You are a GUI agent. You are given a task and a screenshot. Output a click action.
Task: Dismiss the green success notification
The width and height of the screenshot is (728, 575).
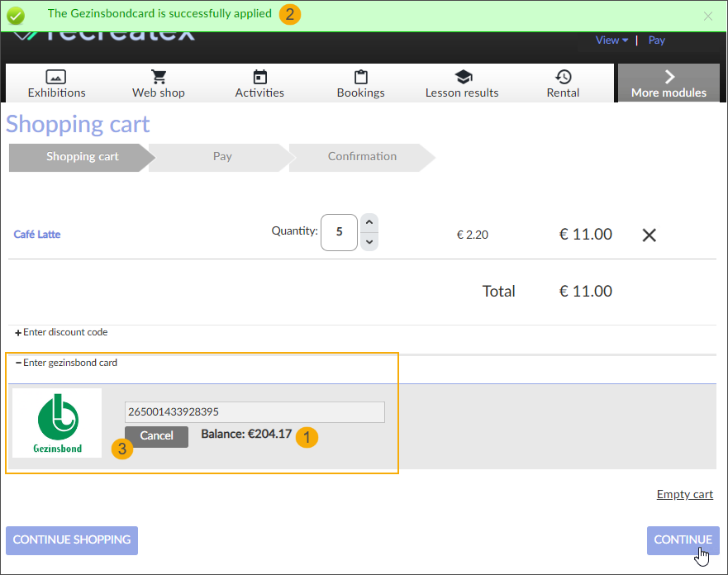pos(707,16)
